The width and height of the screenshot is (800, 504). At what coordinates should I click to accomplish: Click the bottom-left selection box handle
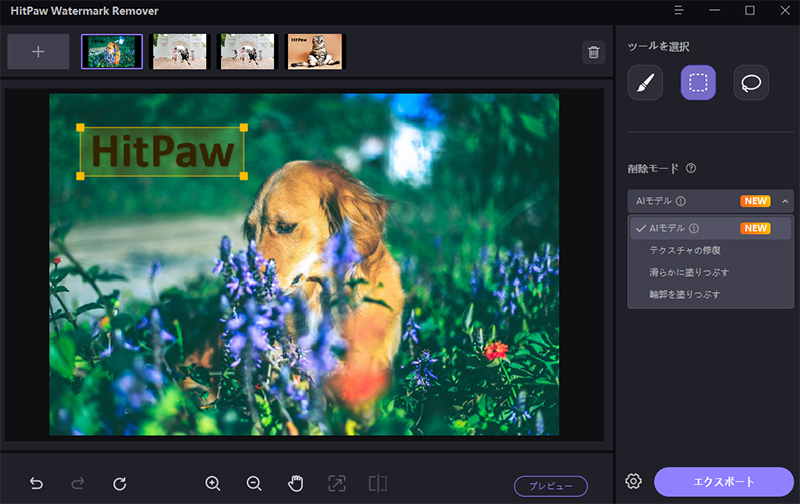80,176
